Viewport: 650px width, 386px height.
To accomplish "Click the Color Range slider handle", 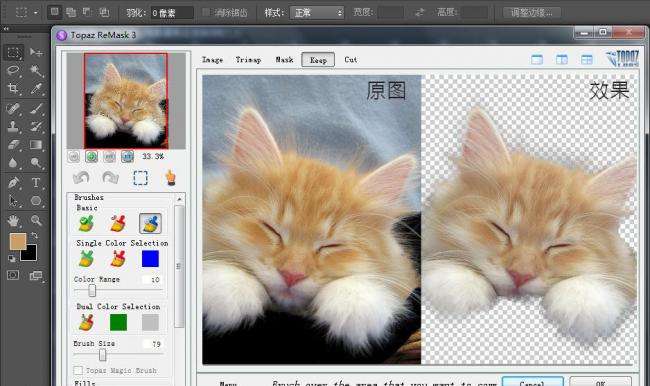I will pyautogui.click(x=92, y=291).
